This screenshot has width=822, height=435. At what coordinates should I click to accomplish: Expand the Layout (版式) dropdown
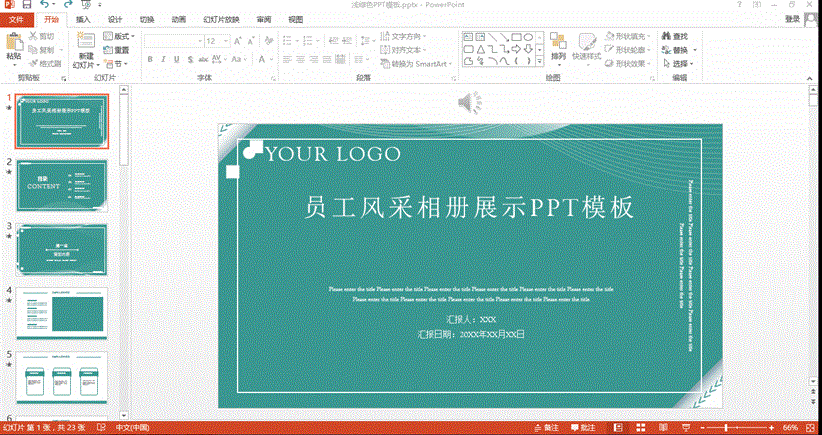point(121,36)
